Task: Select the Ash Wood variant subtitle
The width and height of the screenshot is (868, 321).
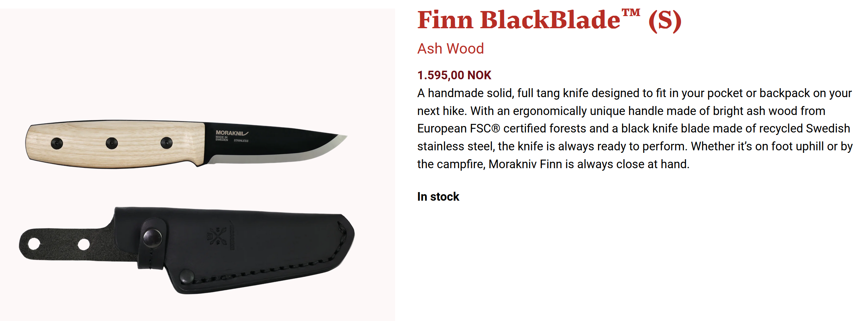Action: pos(450,49)
